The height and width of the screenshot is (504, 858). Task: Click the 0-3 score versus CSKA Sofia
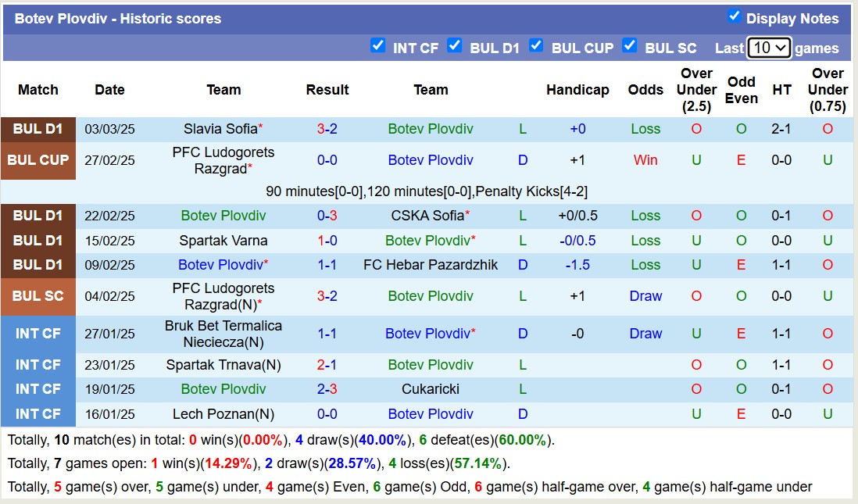(x=327, y=216)
